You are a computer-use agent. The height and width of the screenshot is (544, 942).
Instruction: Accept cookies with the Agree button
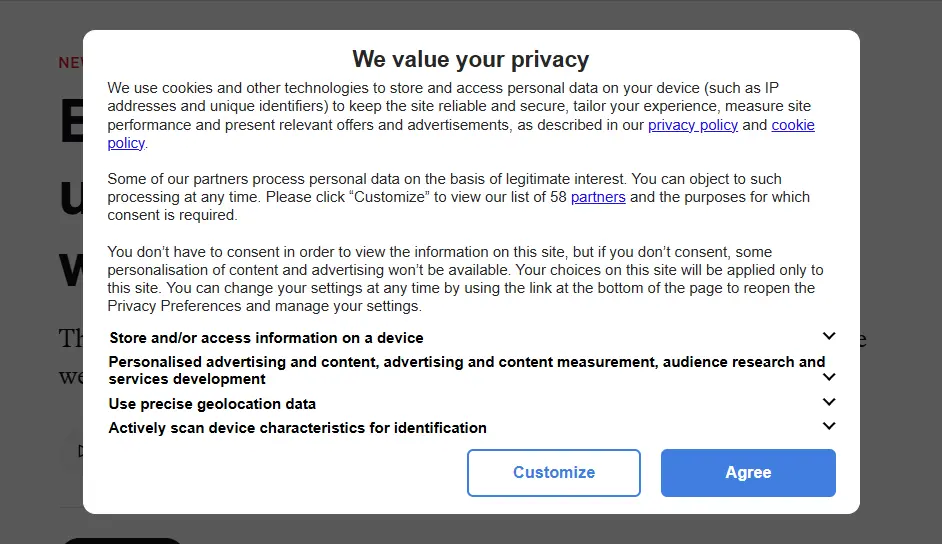click(x=748, y=473)
